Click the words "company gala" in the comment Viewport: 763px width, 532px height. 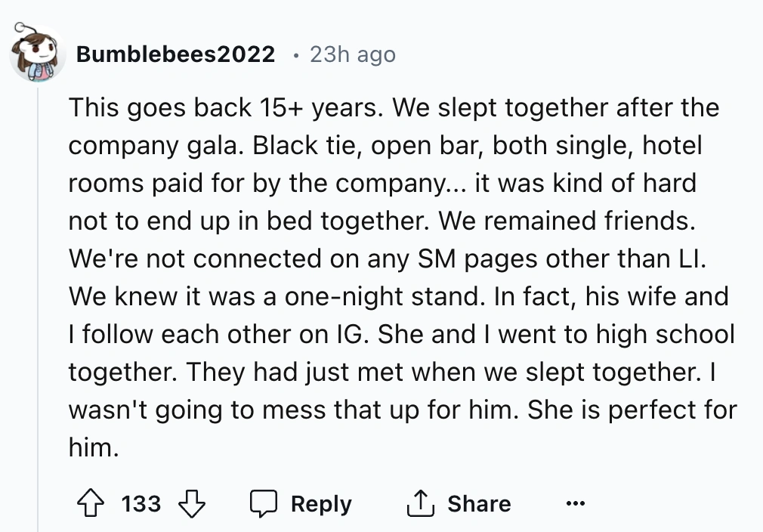coord(155,145)
